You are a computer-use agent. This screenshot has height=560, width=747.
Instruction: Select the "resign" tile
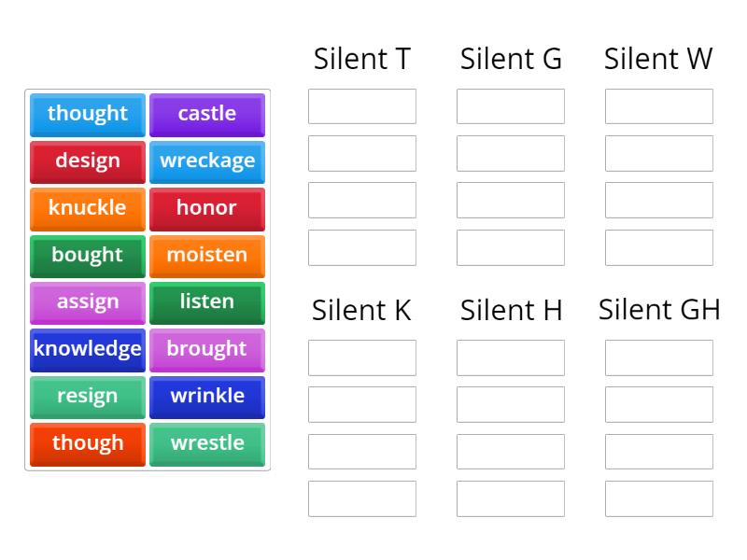[x=87, y=397]
